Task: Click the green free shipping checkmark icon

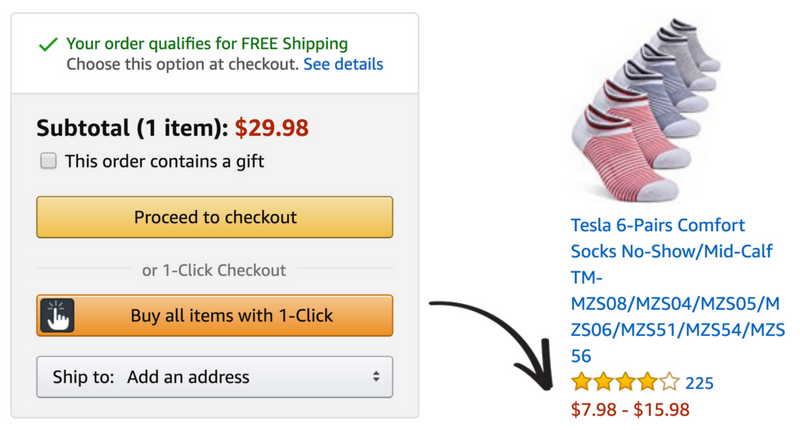Action: pyautogui.click(x=46, y=45)
